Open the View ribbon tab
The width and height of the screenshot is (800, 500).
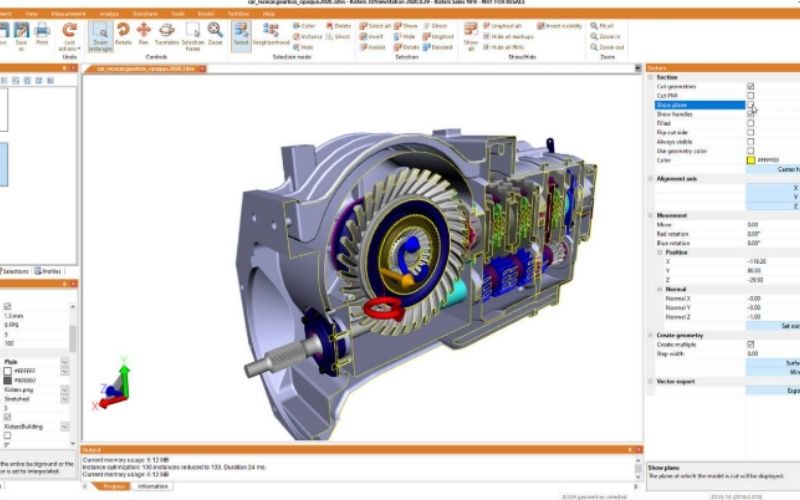coord(31,14)
